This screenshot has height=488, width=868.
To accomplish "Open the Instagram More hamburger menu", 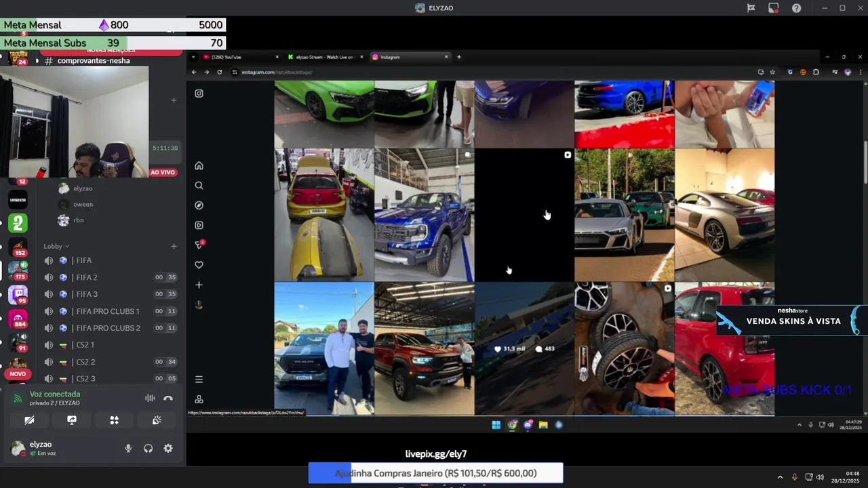I will 199,380.
